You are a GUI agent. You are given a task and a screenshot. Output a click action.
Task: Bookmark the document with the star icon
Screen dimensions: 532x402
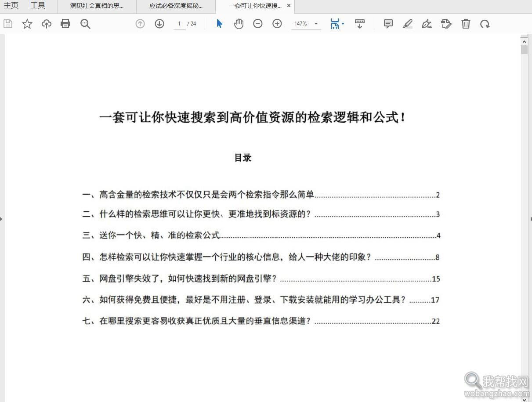[x=27, y=24]
